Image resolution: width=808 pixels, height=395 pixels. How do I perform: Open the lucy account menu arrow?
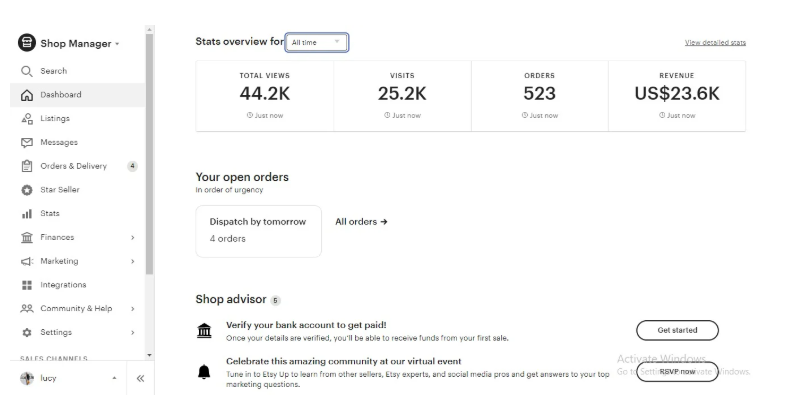coord(114,378)
